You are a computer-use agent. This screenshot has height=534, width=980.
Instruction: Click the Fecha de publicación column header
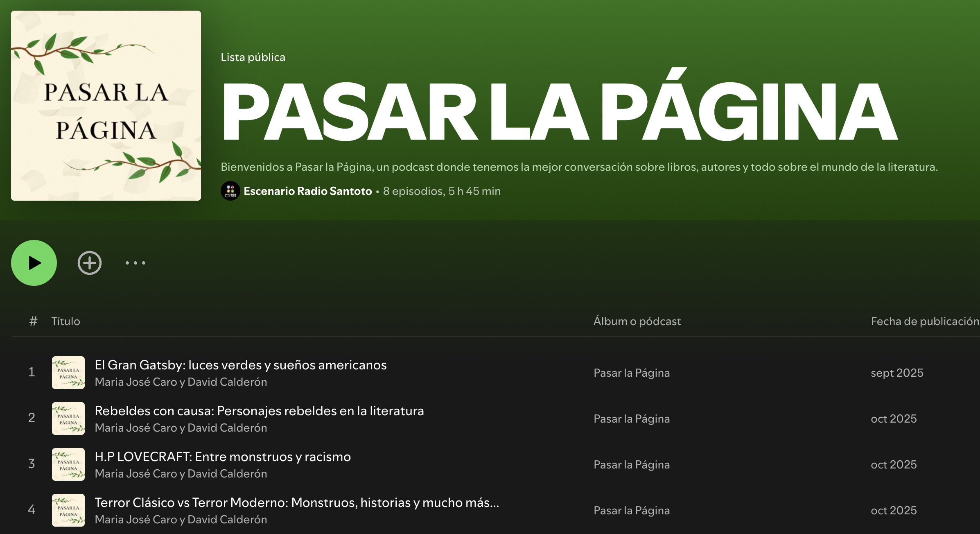925,321
